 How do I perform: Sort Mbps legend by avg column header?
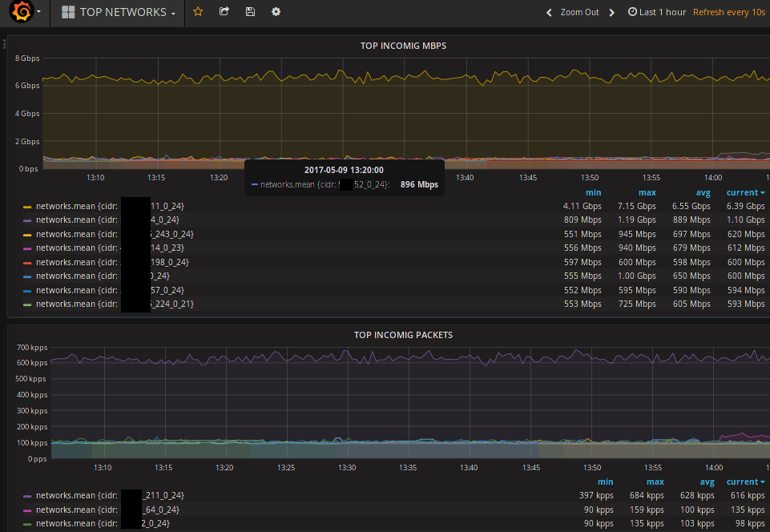click(702, 192)
